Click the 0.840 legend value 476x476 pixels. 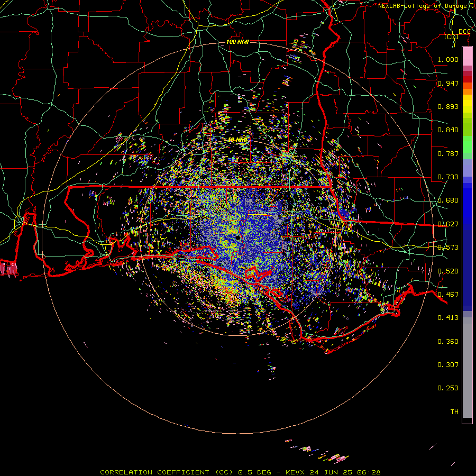pyautogui.click(x=448, y=130)
